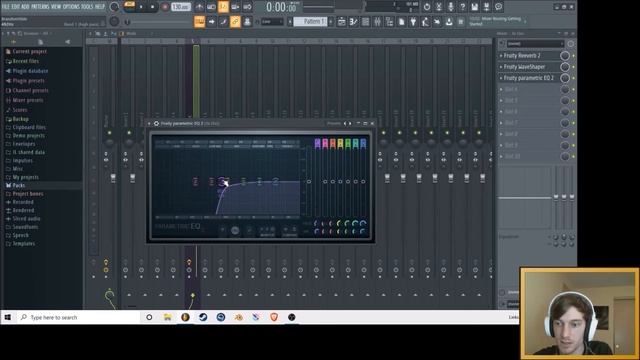The height and width of the screenshot is (360, 640).
Task: Toggle the Mixer view icon
Action: [x=378, y=22]
